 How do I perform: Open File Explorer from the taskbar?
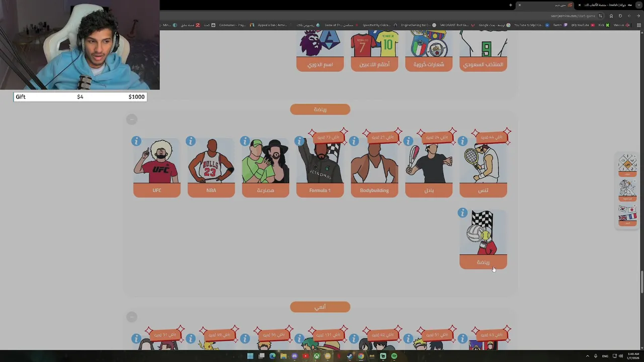click(283, 356)
